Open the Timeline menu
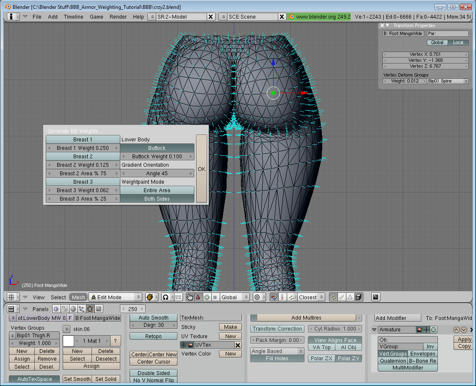 click(74, 16)
